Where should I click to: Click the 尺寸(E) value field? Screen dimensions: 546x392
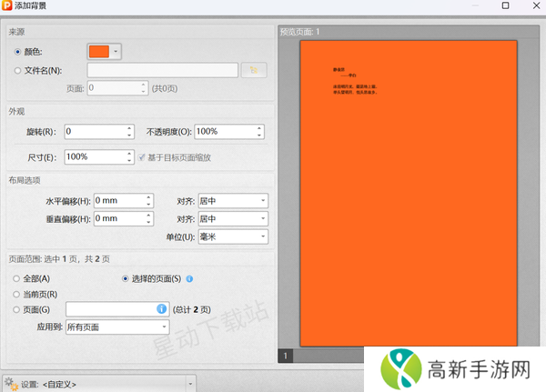[x=95, y=157]
